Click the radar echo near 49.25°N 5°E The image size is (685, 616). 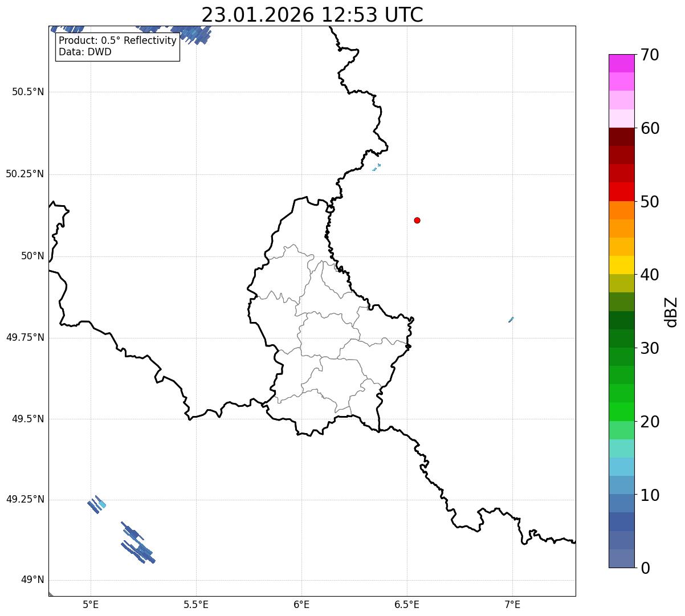coord(97,504)
